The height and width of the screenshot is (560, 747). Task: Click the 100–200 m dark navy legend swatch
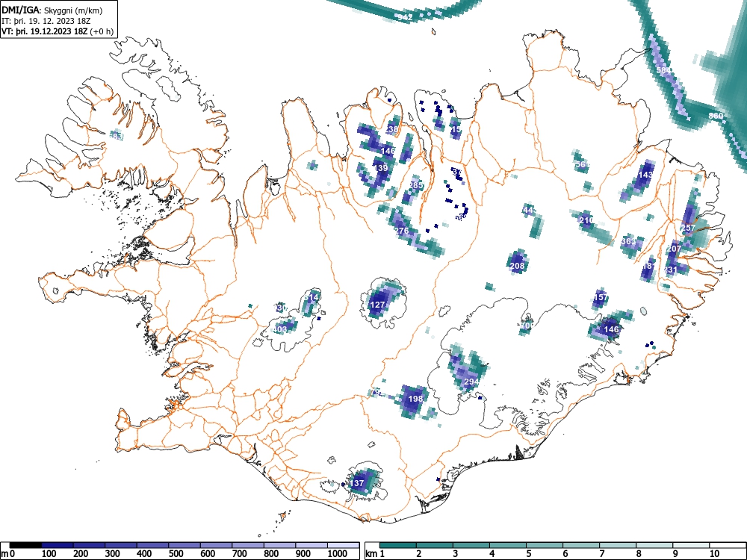pos(58,545)
